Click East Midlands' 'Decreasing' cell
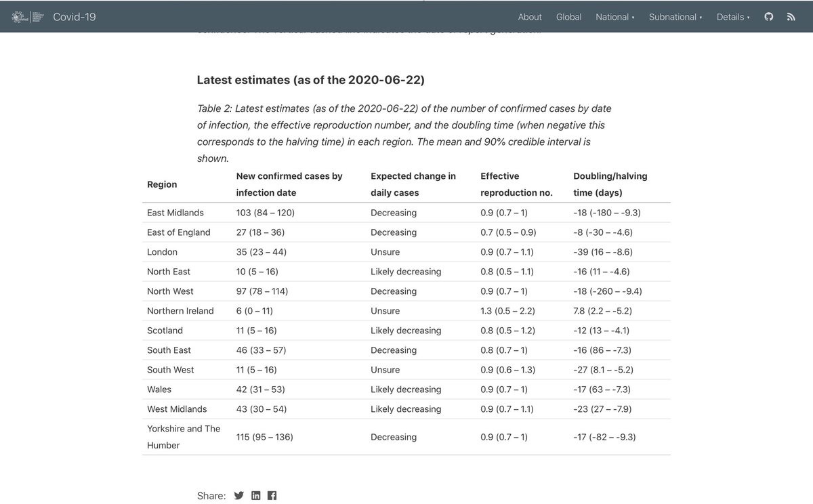Viewport: 813px width, 504px height. [x=394, y=213]
